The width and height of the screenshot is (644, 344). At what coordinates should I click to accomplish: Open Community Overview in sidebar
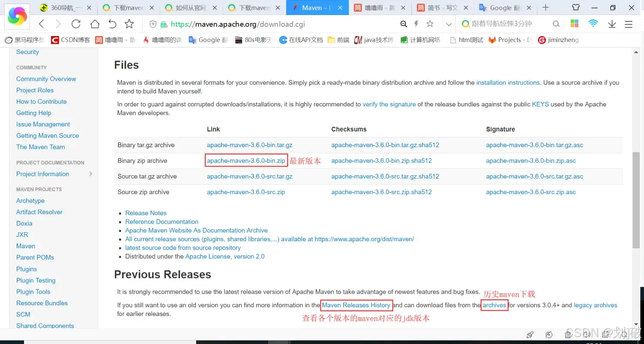[x=46, y=79]
